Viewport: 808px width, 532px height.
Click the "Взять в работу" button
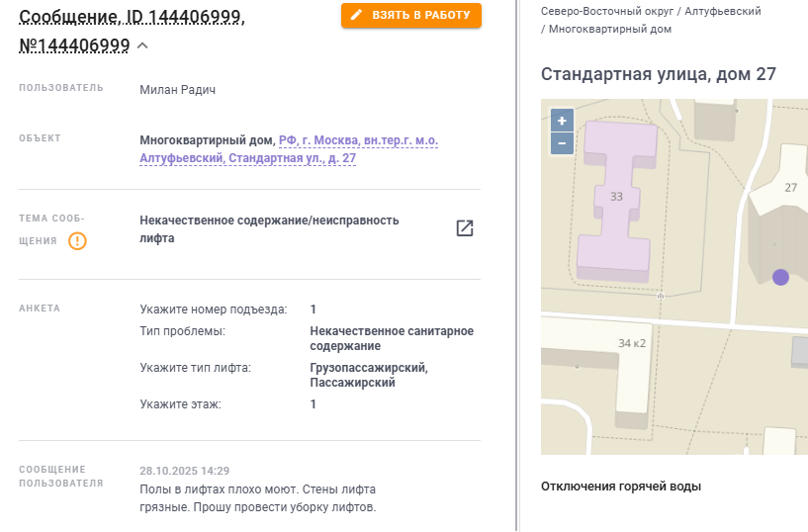411,15
